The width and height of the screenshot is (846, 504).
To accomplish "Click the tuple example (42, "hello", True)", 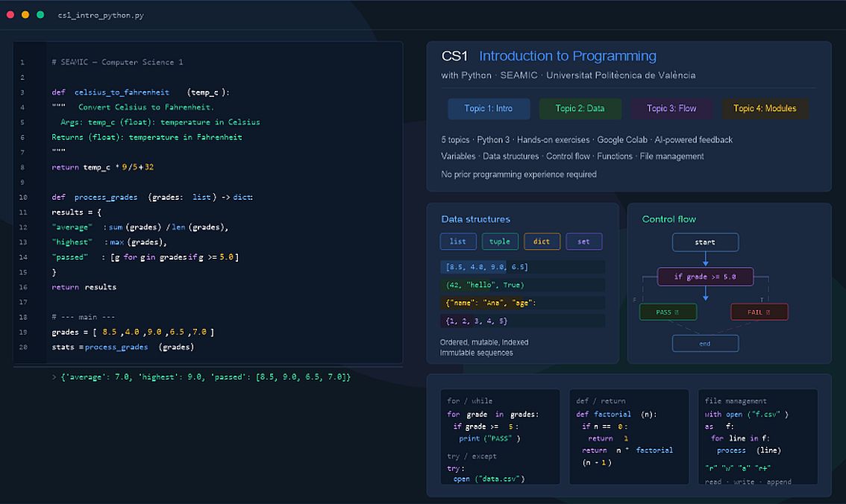I will click(522, 285).
